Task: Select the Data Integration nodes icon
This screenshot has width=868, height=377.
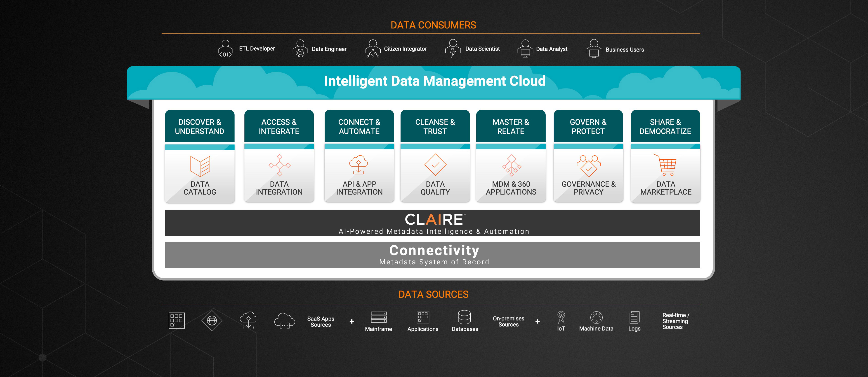Action: (x=279, y=165)
